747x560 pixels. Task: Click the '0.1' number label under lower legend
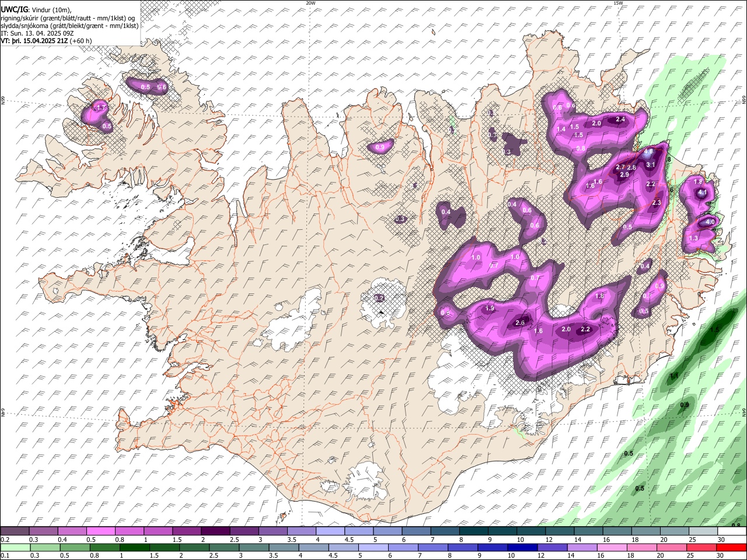[x=5, y=556]
